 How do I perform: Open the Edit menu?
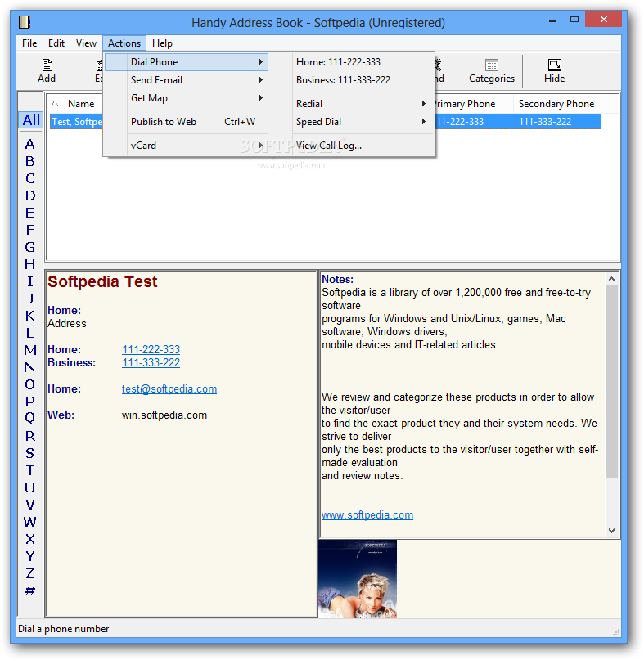coord(56,43)
